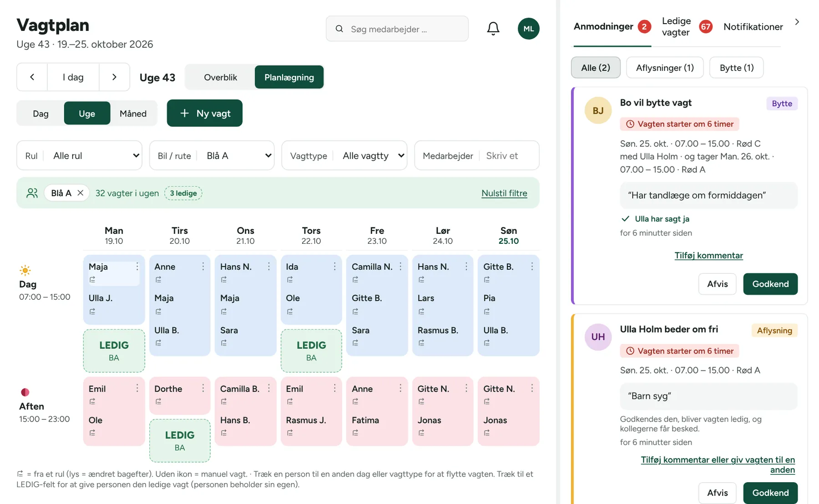
Task: Open options menu for Emil's Monday evening shift
Action: click(137, 388)
